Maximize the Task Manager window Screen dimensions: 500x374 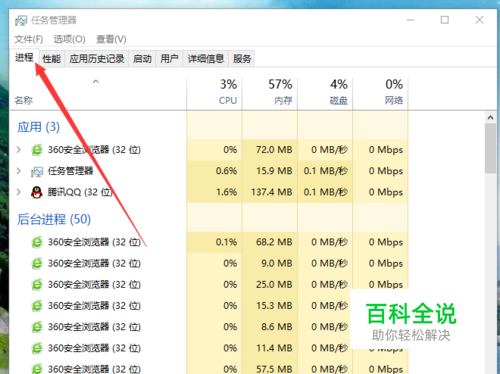pyautogui.click(x=445, y=20)
